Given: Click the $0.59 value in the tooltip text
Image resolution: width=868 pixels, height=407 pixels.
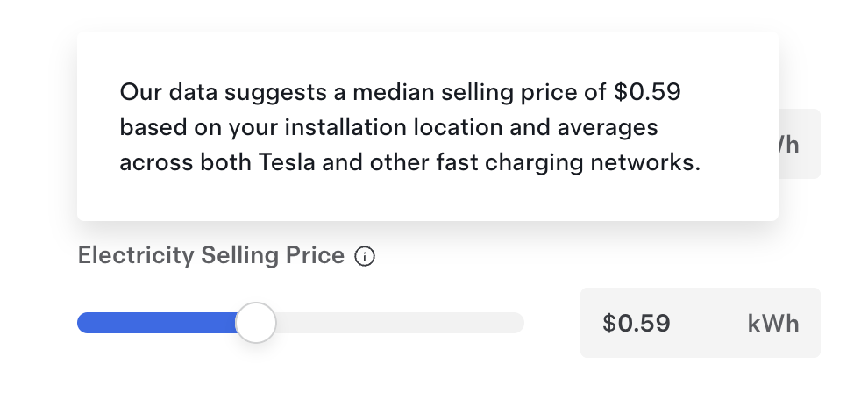Looking at the screenshot, I should click(648, 92).
